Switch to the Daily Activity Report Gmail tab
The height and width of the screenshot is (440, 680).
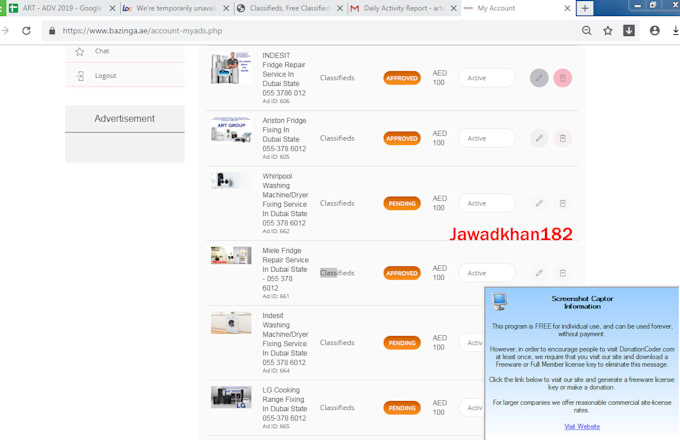403,8
